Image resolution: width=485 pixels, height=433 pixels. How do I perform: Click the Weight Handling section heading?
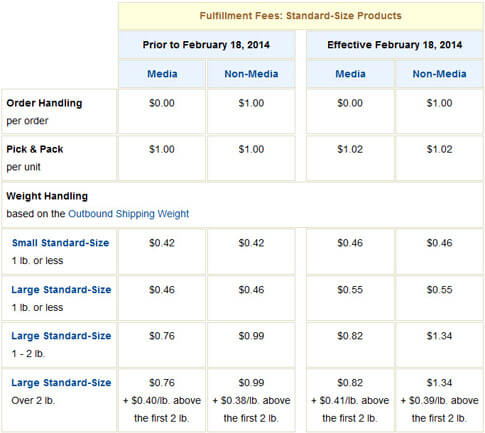click(x=47, y=196)
